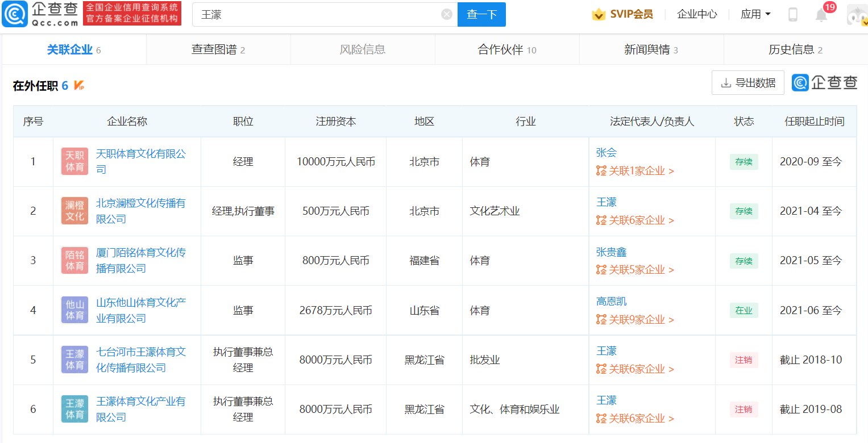The width and height of the screenshot is (868, 443).
Task: Open 王濛 representative link in row 2
Action: pos(606,202)
